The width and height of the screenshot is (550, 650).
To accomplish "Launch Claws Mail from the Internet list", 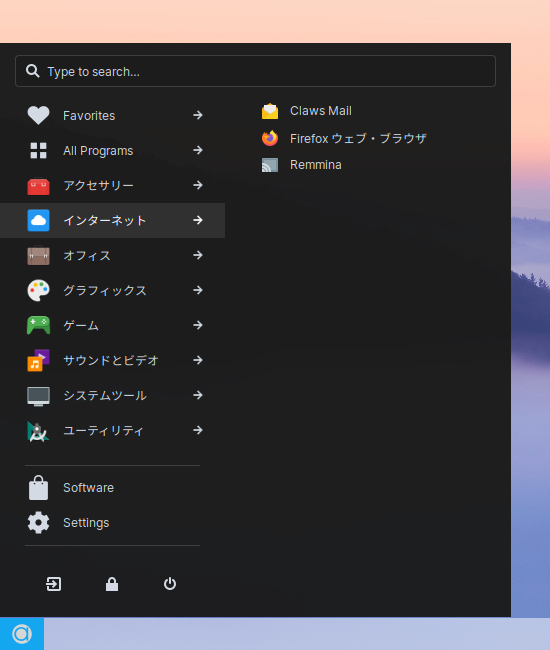I will point(307,111).
